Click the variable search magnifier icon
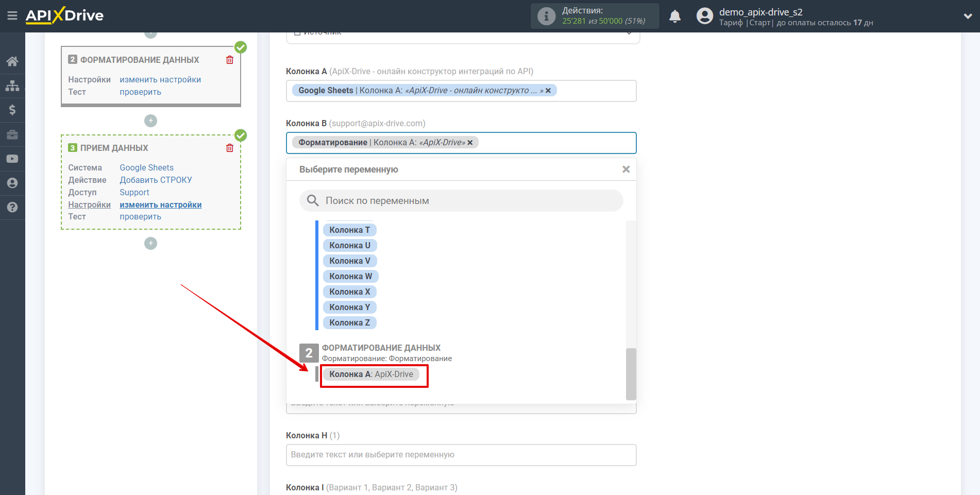This screenshot has width=980, height=495. click(x=313, y=200)
